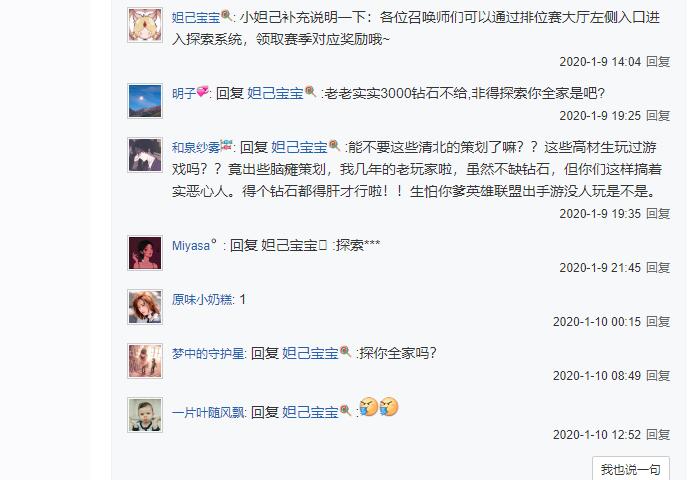Open 妲己宝宝 link in 梦中的守护星's reply
This screenshot has width=700, height=480.
click(310, 353)
